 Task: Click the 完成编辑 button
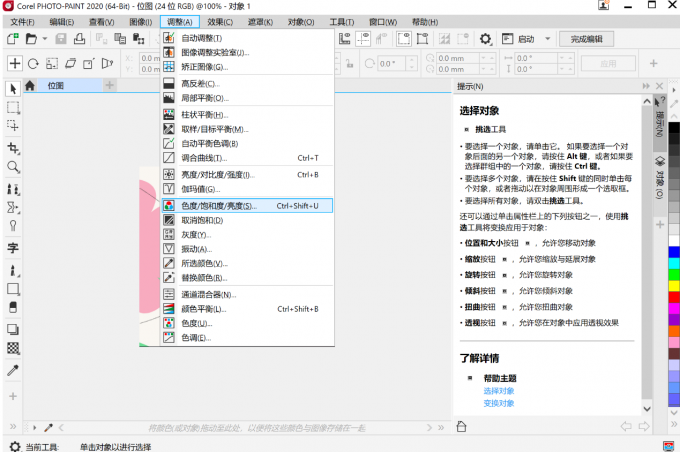click(x=587, y=39)
